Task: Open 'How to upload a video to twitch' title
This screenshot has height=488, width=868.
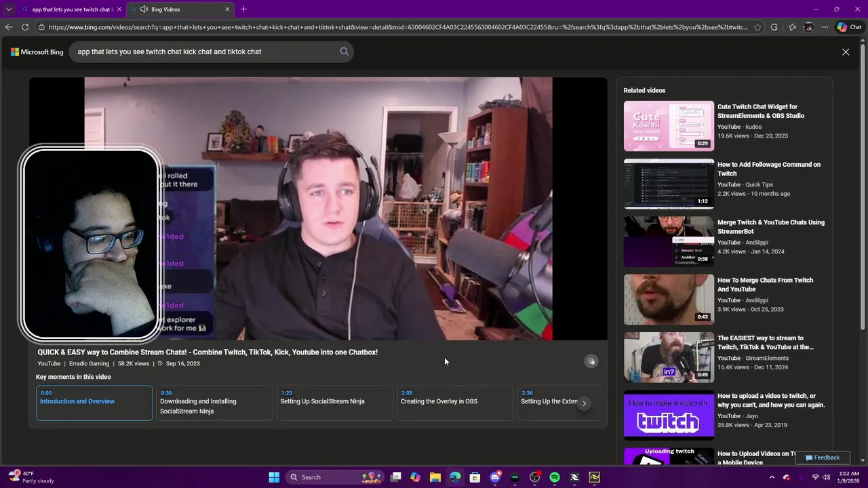Action: tap(771, 401)
